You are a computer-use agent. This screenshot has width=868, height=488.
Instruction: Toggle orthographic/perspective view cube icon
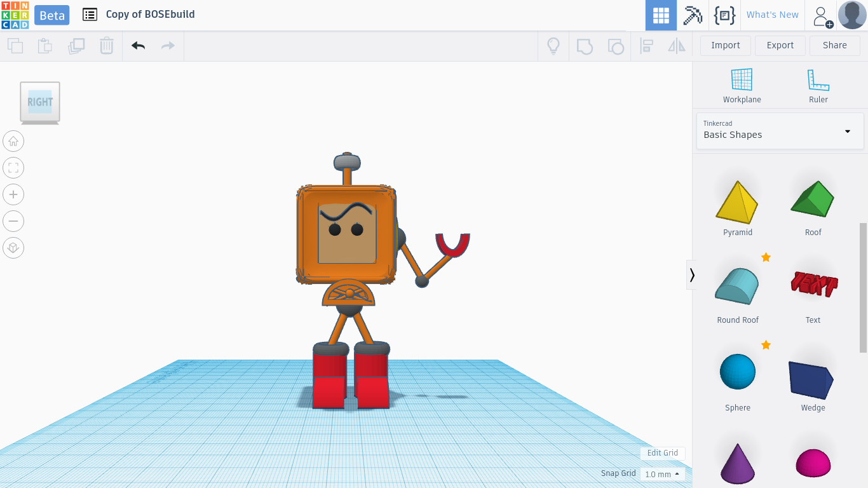coord(13,248)
